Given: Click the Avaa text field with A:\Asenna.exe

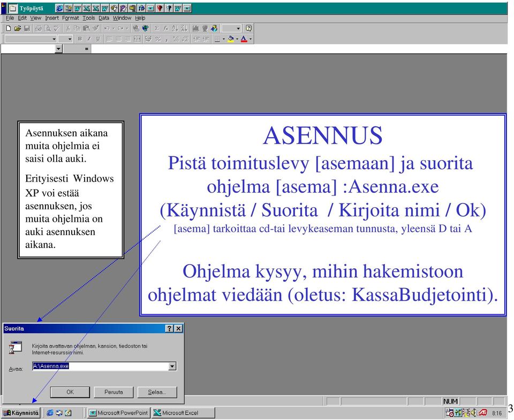Looking at the screenshot, I should 100,366.
